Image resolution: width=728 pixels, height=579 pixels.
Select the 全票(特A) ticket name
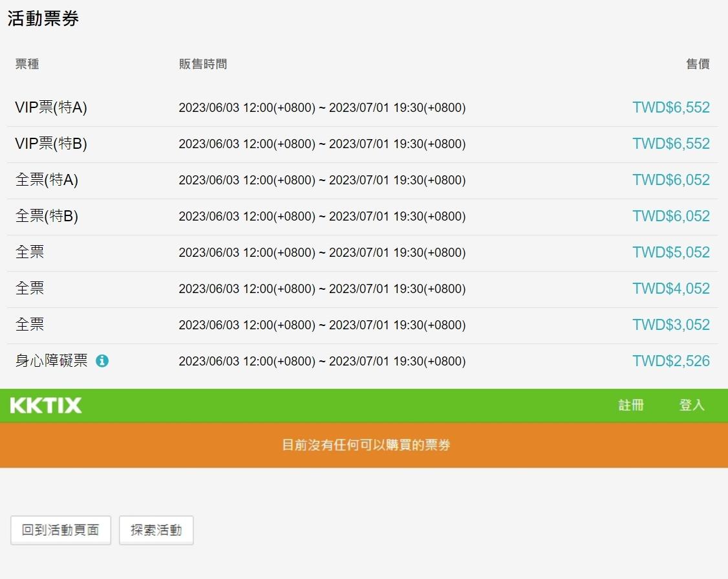47,180
